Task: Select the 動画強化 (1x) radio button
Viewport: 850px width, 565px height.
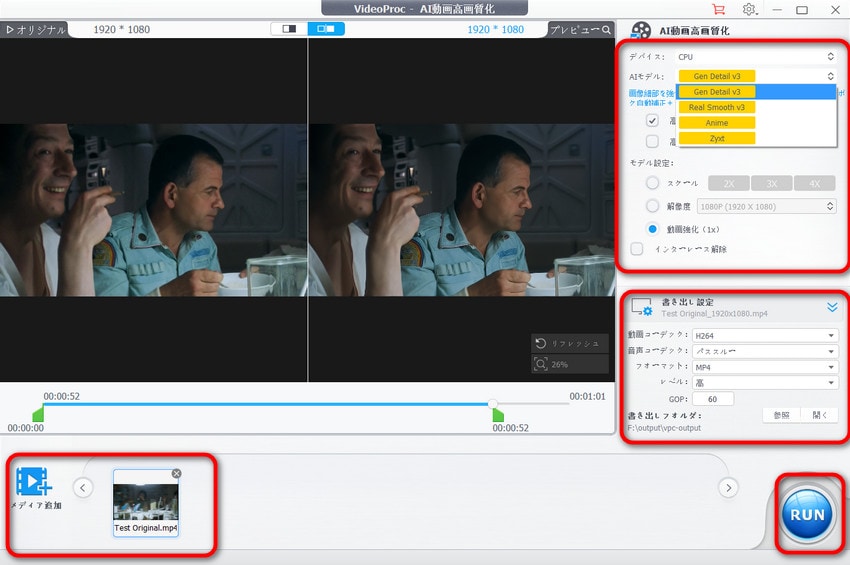Action: point(652,229)
